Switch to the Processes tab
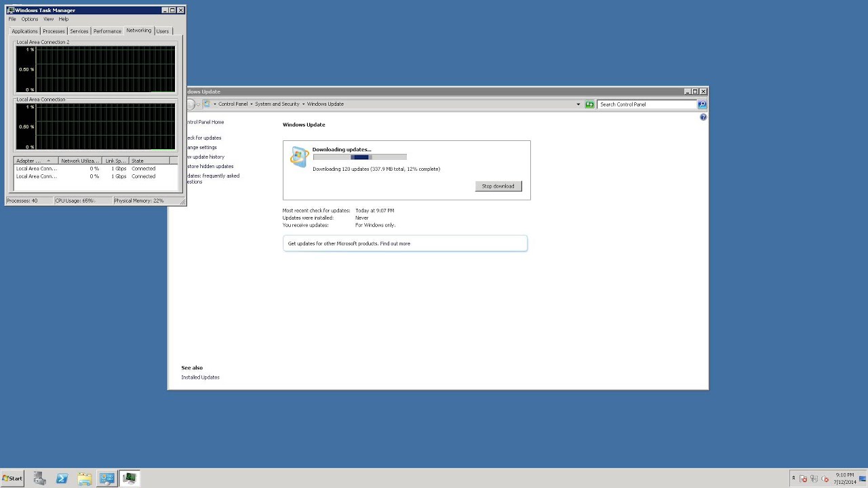Image resolution: width=868 pixels, height=488 pixels. (x=54, y=31)
